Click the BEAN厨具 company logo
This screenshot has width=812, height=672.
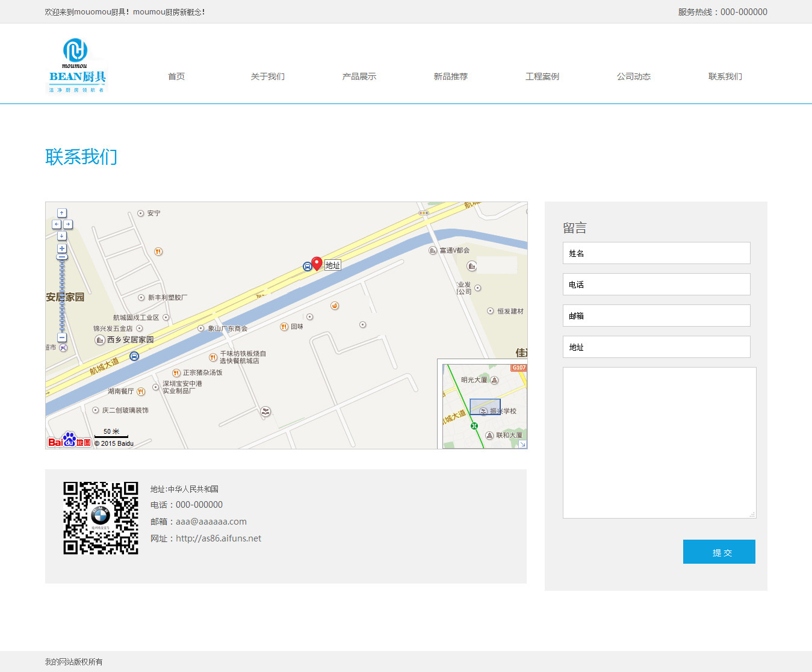point(76,66)
